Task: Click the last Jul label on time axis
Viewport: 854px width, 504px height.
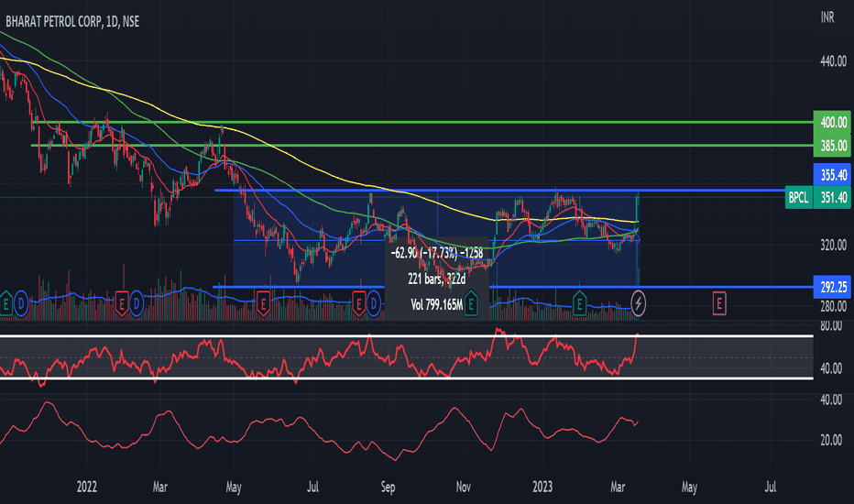Action: coord(770,487)
